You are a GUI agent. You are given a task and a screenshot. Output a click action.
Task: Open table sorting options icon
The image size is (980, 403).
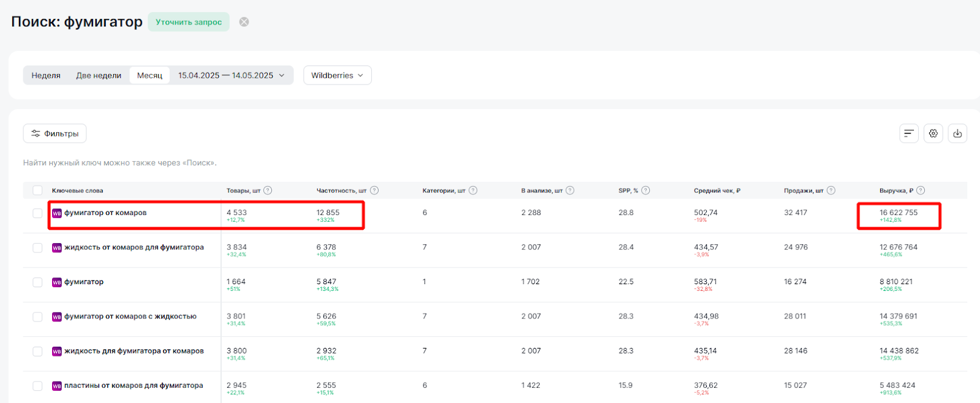pyautogui.click(x=908, y=134)
